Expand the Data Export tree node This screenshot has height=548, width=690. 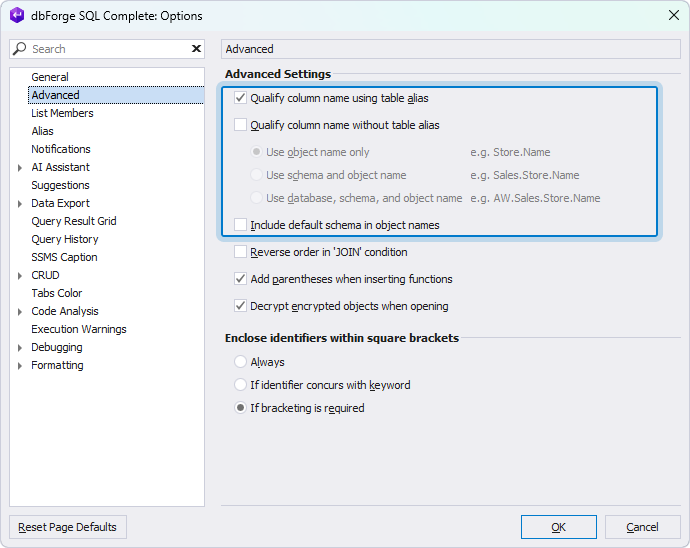point(20,204)
